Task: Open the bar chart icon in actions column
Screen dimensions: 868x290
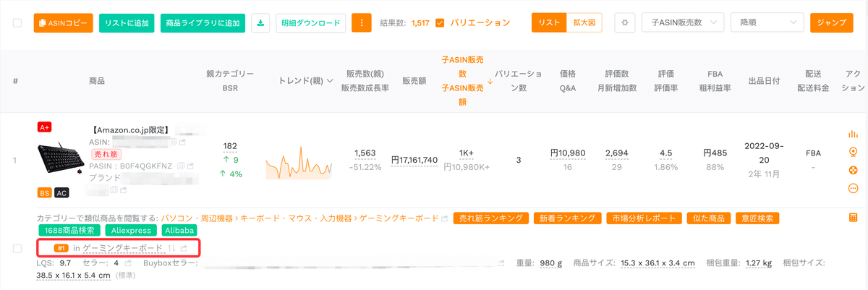Action: 853,134
